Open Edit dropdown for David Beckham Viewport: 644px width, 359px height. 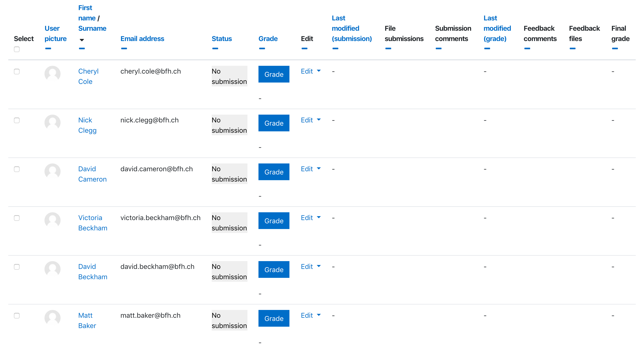coord(311,267)
